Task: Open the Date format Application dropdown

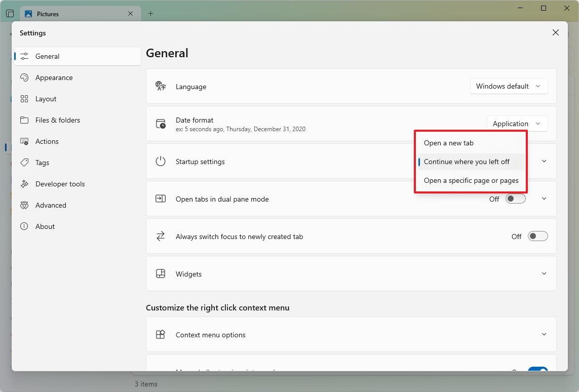Action: tap(517, 123)
